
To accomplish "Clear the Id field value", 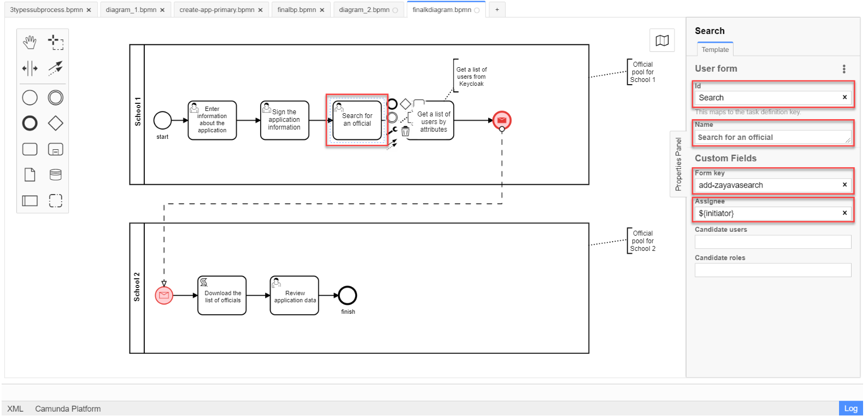I will point(844,97).
